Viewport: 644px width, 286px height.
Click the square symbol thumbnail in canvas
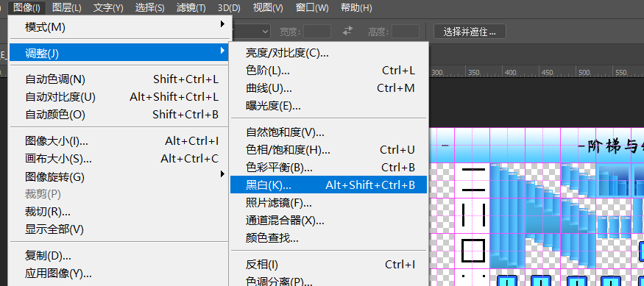click(473, 251)
